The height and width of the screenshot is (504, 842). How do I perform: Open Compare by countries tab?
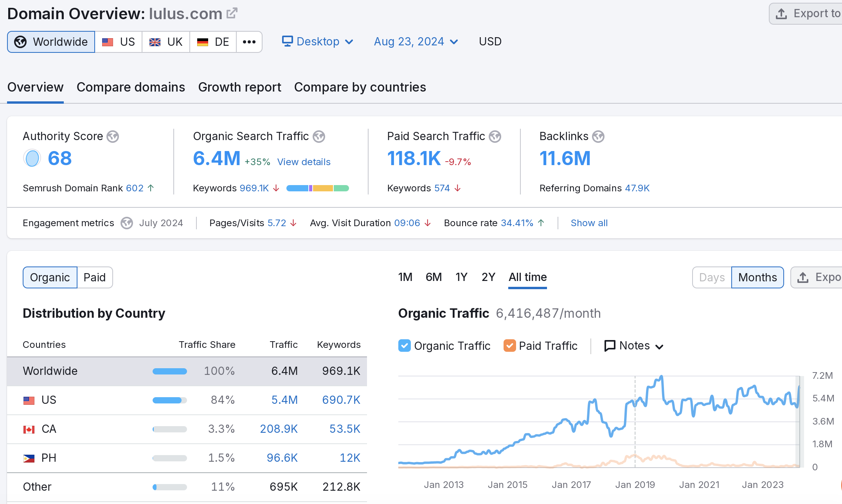coord(360,87)
